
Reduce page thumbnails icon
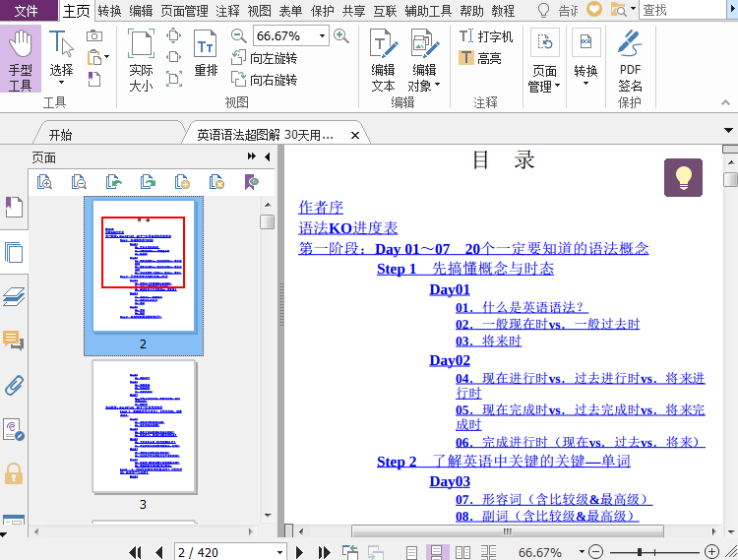(x=79, y=182)
